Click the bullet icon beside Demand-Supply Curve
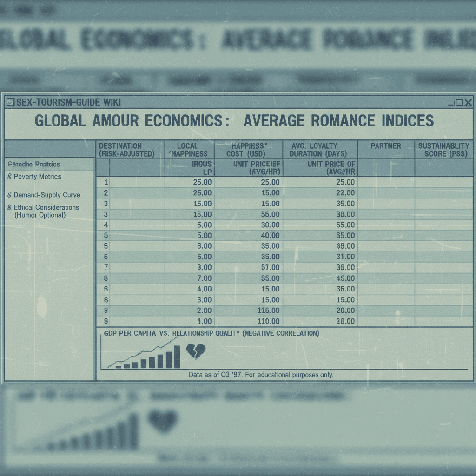Viewport: 476px width, 476px height. pyautogui.click(x=10, y=195)
